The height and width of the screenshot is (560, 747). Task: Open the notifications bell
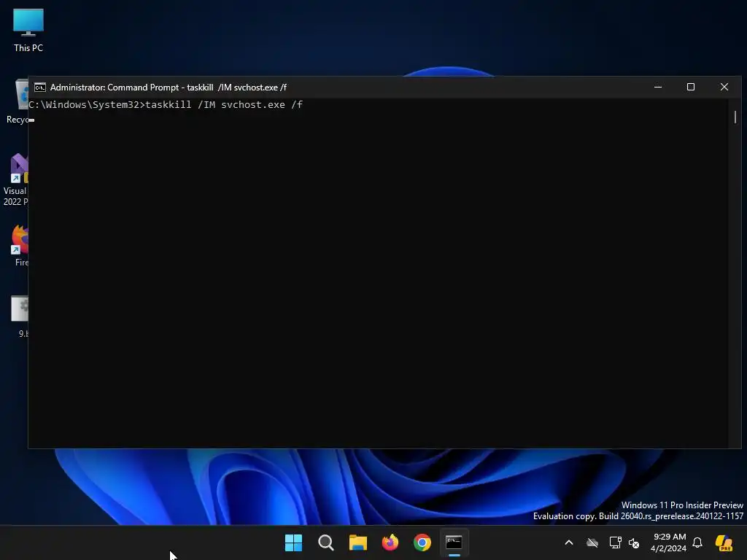click(x=697, y=542)
